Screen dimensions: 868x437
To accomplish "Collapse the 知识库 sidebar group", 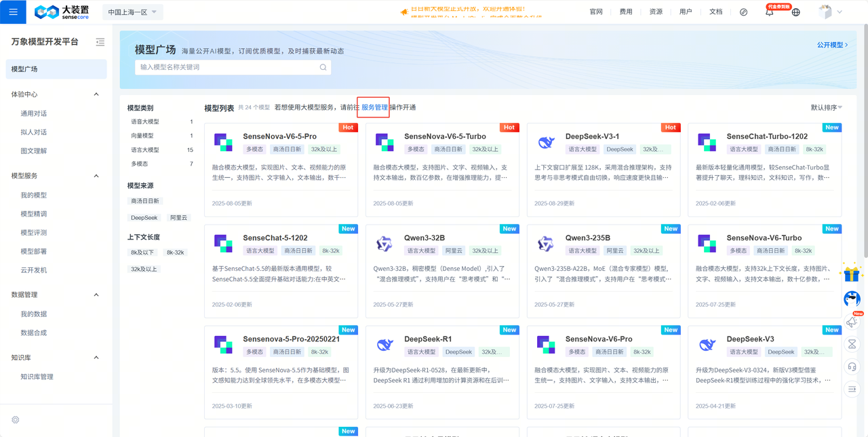I will (96, 358).
